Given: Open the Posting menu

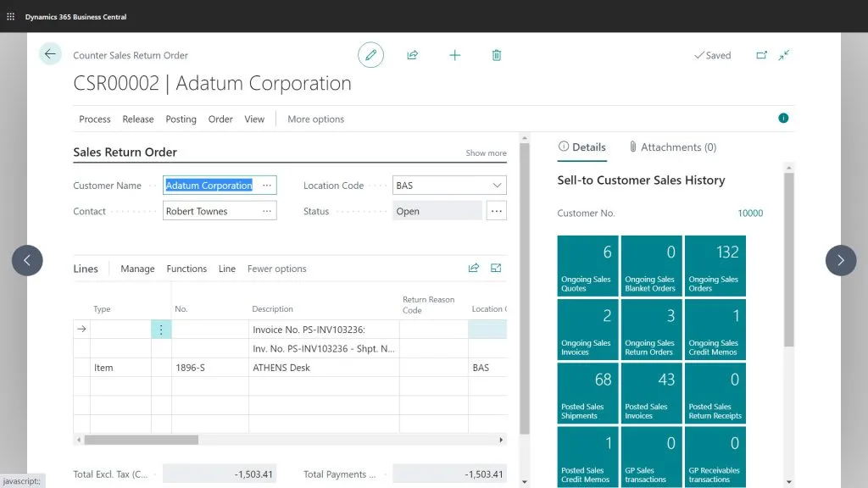Looking at the screenshot, I should pos(181,119).
